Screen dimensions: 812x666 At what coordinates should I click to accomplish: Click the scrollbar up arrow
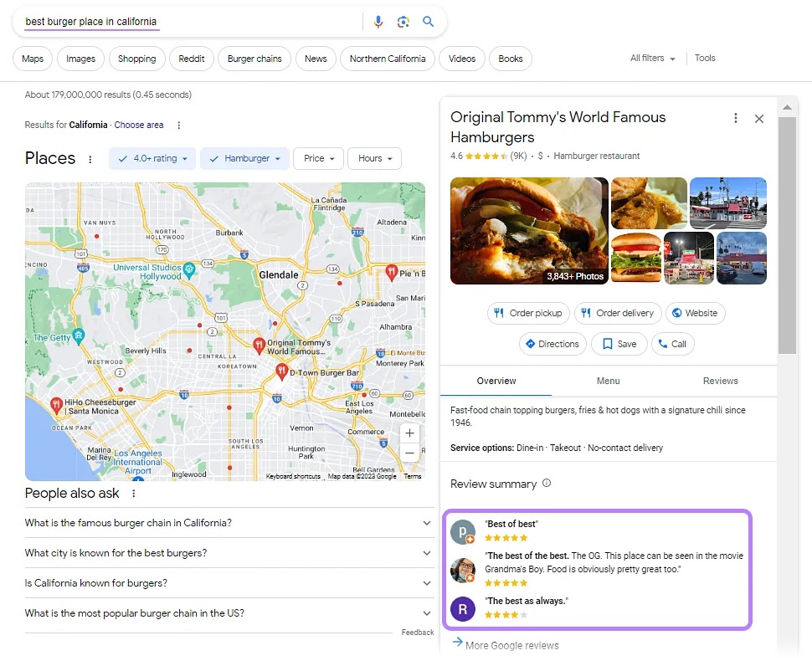[x=787, y=108]
